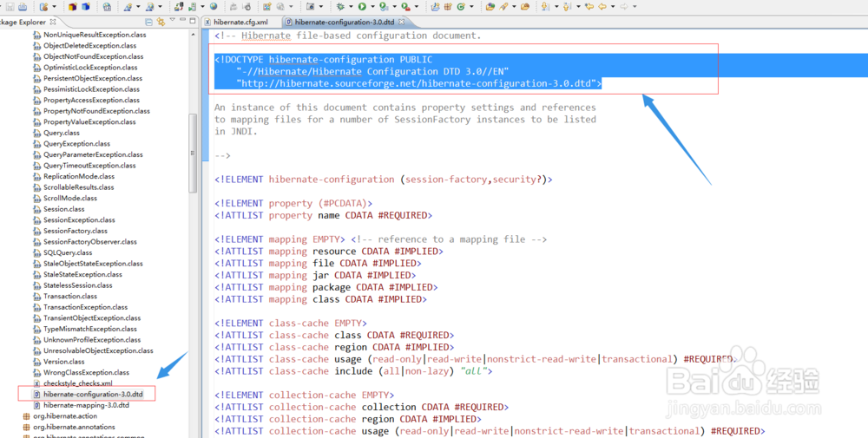The height and width of the screenshot is (438, 868).
Task: Click the Last Edit Location icon
Action: click(x=589, y=7)
